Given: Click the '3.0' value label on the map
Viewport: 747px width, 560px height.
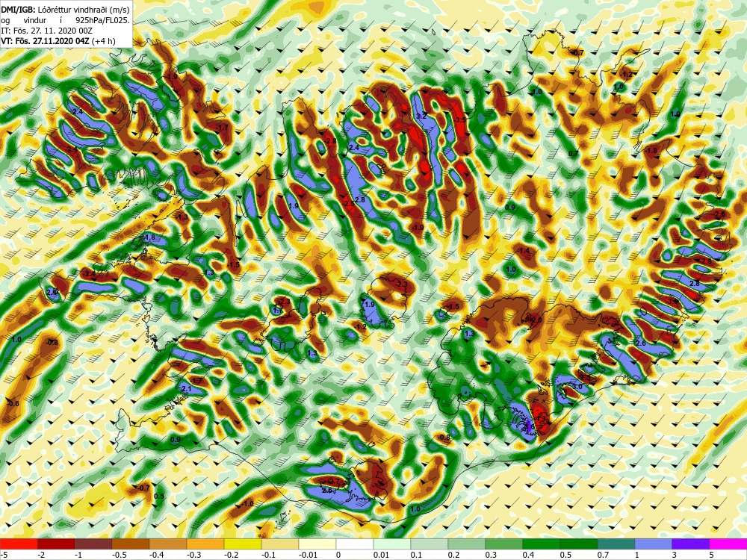Looking at the screenshot, I should pyautogui.click(x=577, y=387).
